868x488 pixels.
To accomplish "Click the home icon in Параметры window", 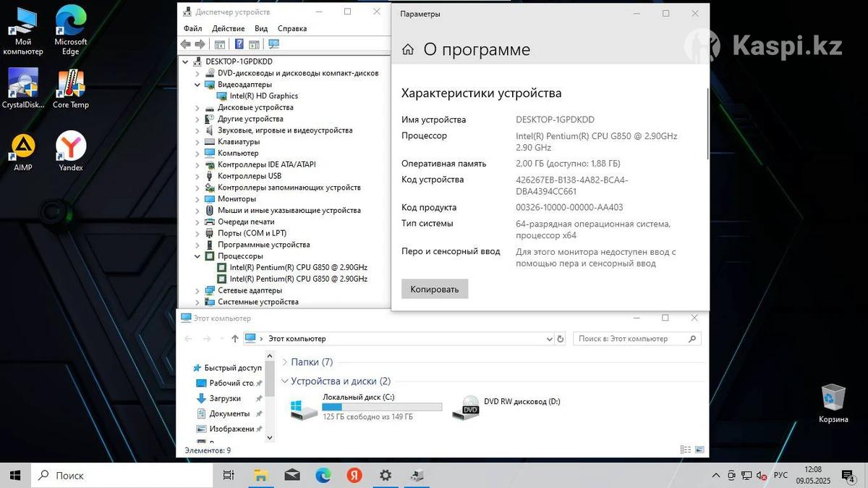I will 408,49.
